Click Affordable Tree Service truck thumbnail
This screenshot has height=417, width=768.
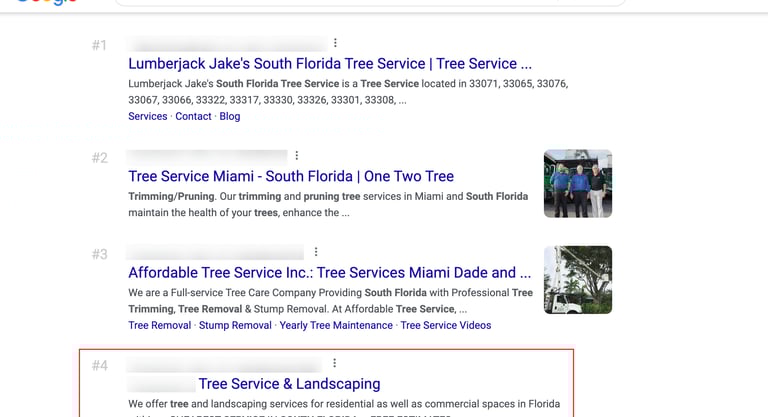[x=578, y=280]
